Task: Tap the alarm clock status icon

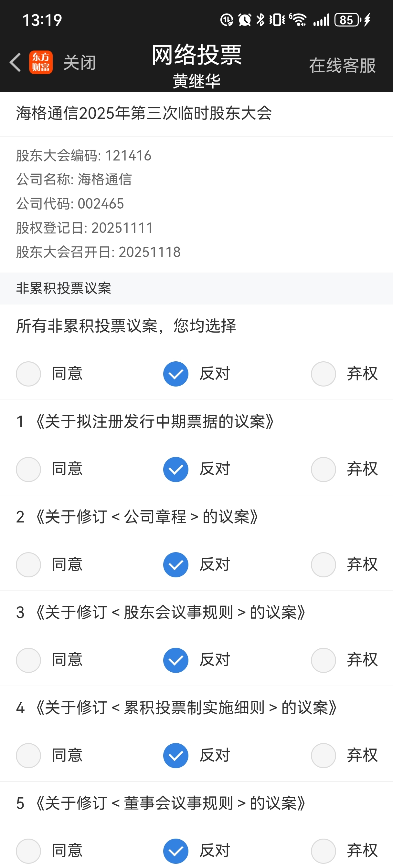Action: coord(245,20)
